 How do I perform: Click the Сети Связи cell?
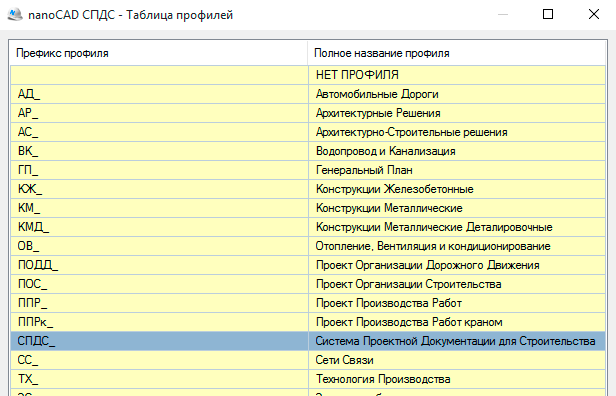coord(457,360)
